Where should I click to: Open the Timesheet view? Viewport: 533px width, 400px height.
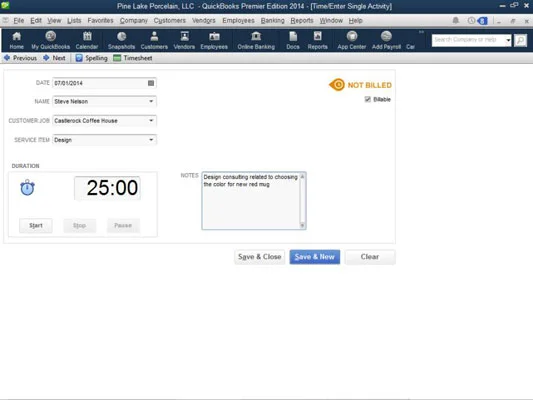(133, 58)
